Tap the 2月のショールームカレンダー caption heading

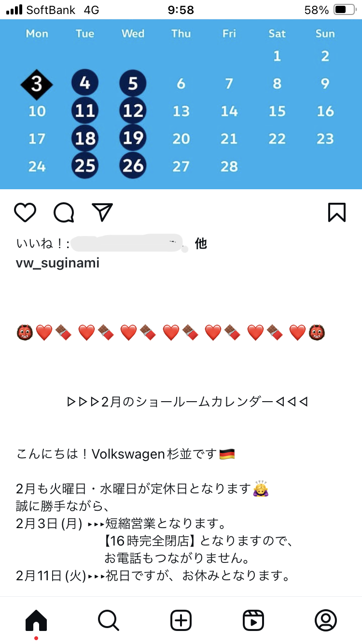point(187,402)
